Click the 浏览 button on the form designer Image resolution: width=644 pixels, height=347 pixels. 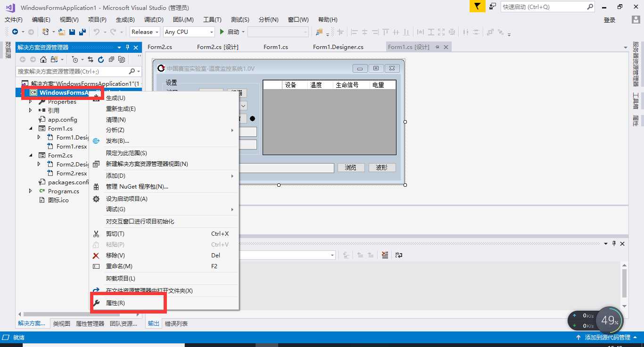coord(351,168)
